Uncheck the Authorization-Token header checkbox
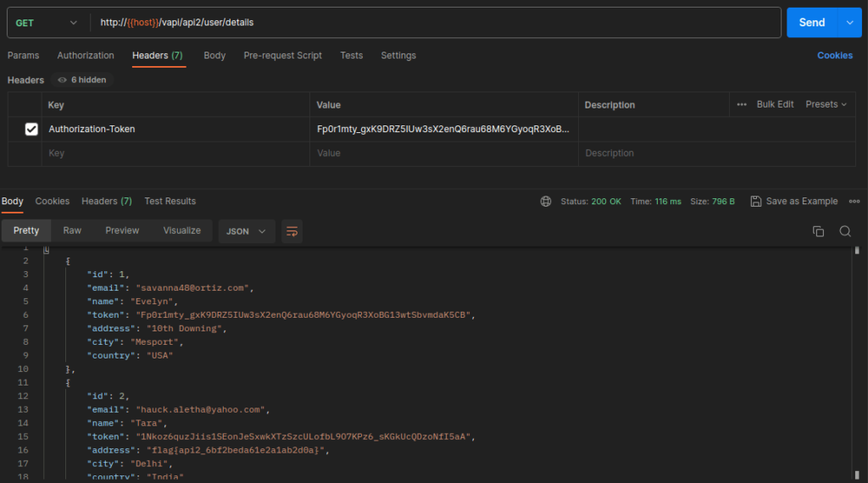 [31, 129]
